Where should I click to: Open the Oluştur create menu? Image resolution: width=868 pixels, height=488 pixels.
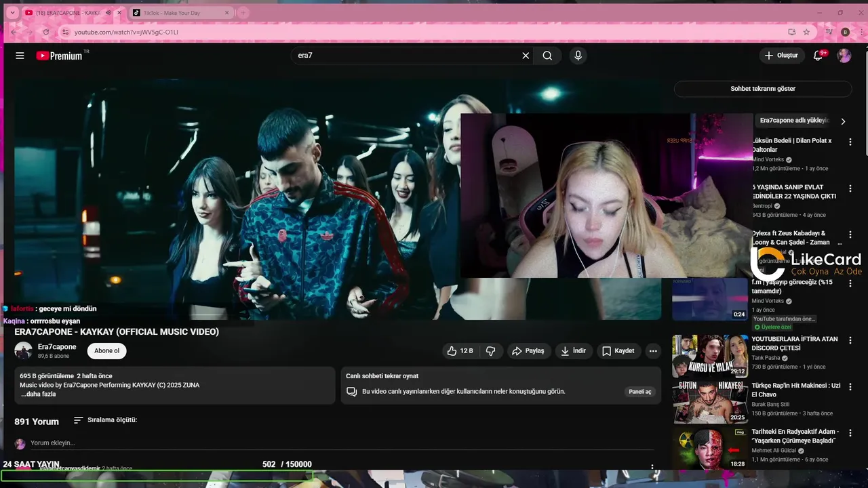coord(781,56)
